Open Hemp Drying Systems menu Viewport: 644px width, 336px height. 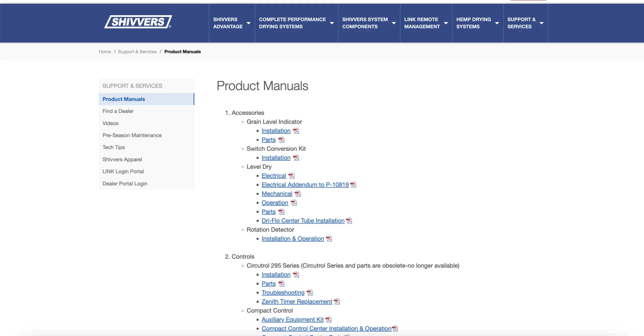474,23
